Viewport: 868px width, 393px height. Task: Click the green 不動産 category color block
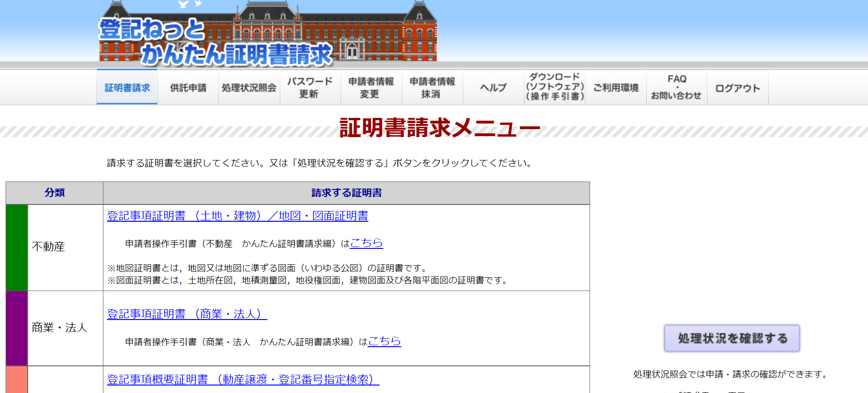tap(17, 247)
